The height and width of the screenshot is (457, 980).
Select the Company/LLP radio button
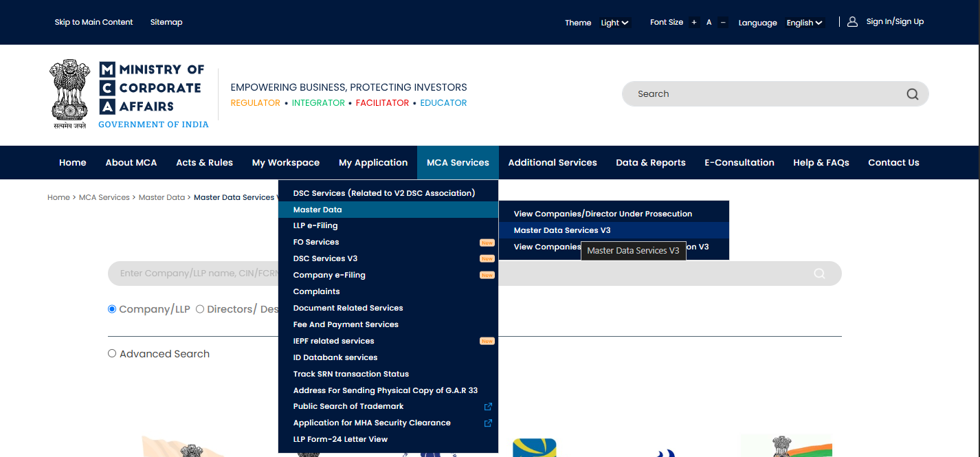pos(112,309)
